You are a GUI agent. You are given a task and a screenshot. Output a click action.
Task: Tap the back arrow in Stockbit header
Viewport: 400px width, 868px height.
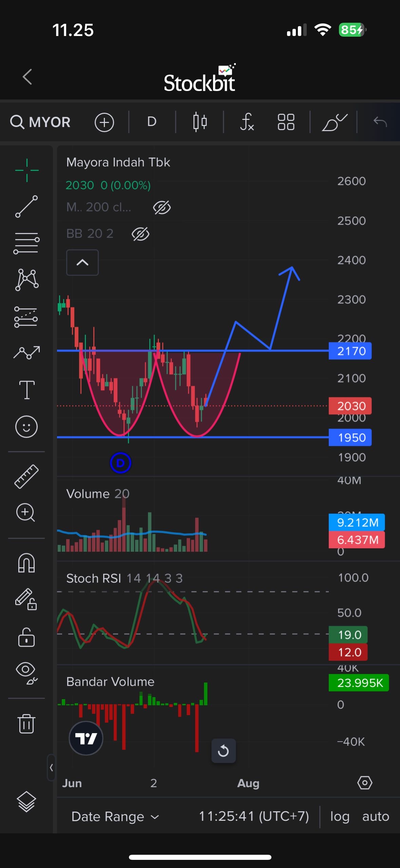[x=27, y=77]
